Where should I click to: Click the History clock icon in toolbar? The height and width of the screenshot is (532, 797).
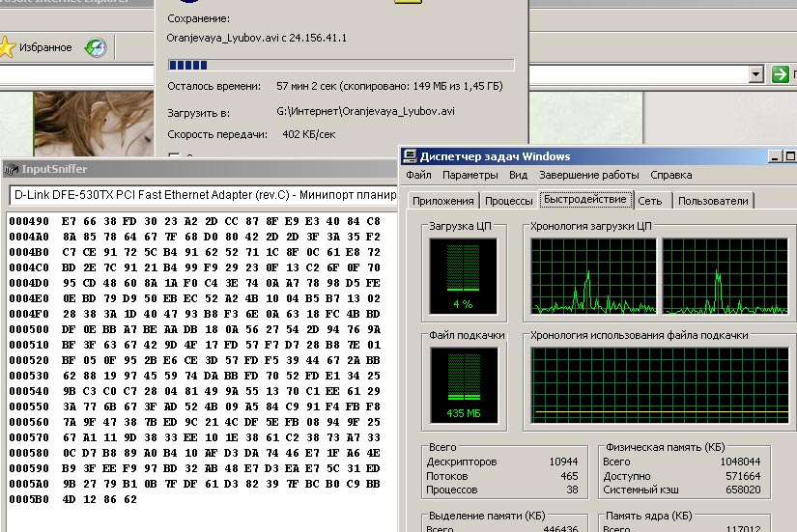coord(95,47)
